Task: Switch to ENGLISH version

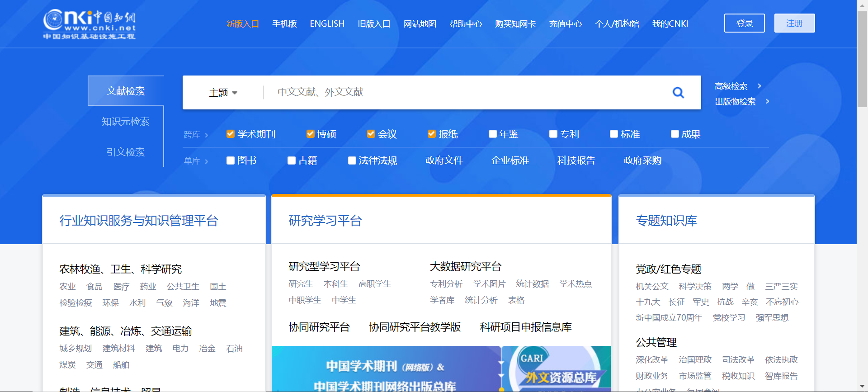Action: [327, 24]
